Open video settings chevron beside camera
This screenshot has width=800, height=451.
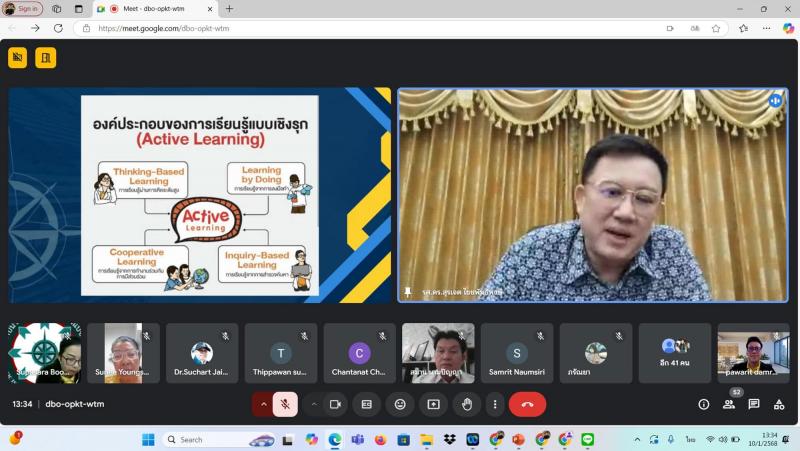click(314, 405)
